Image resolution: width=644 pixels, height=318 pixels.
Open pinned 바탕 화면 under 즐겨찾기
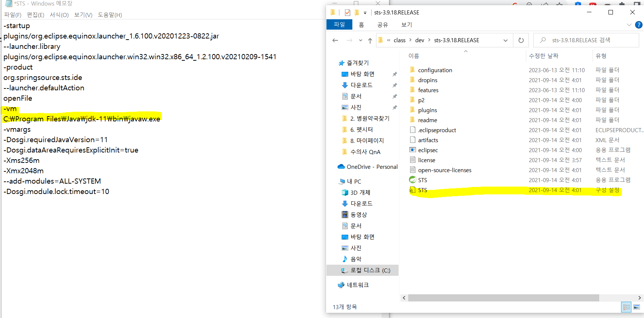362,74
